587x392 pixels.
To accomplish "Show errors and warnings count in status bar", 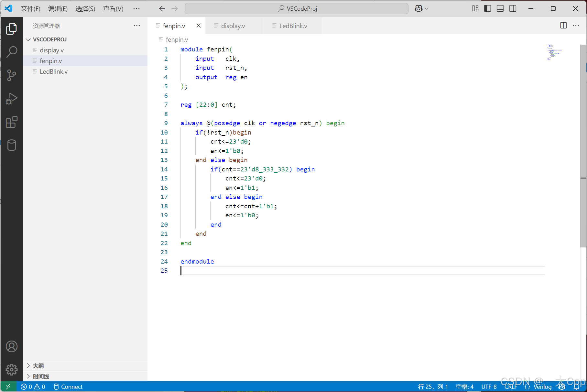I will coord(33,387).
